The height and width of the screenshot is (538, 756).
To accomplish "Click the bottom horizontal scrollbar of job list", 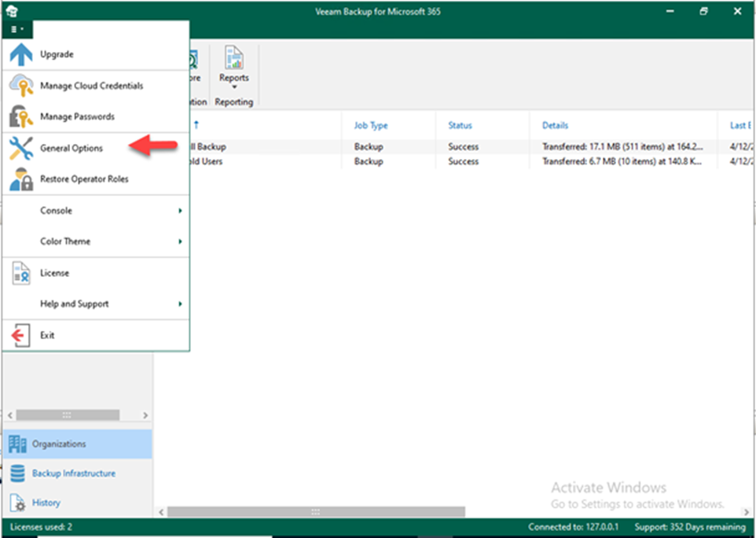I will click(x=315, y=512).
